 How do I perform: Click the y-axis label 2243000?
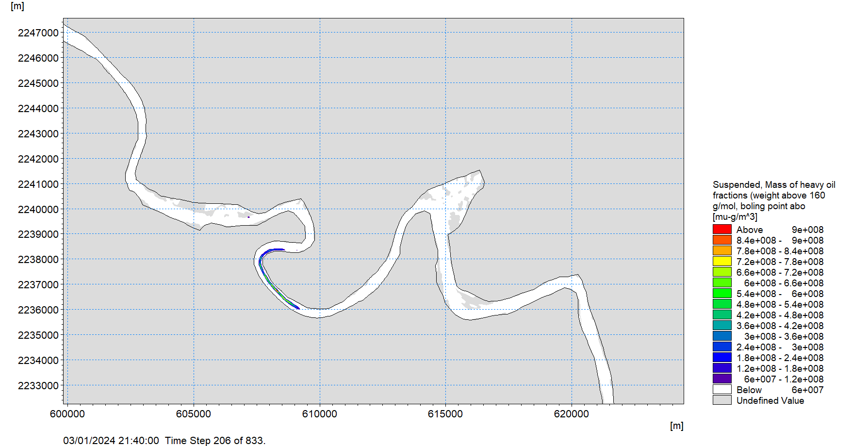[x=38, y=133]
